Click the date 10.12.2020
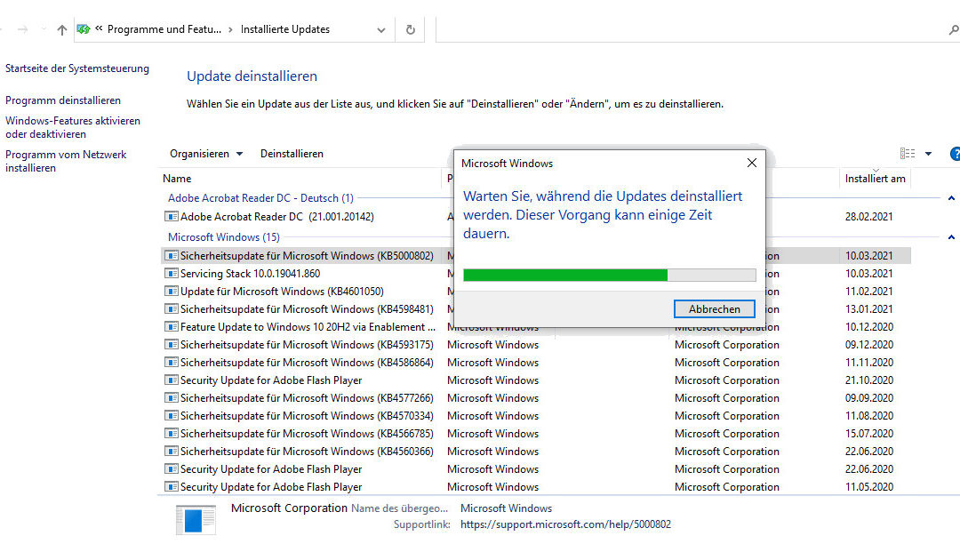The height and width of the screenshot is (560, 960). (868, 327)
